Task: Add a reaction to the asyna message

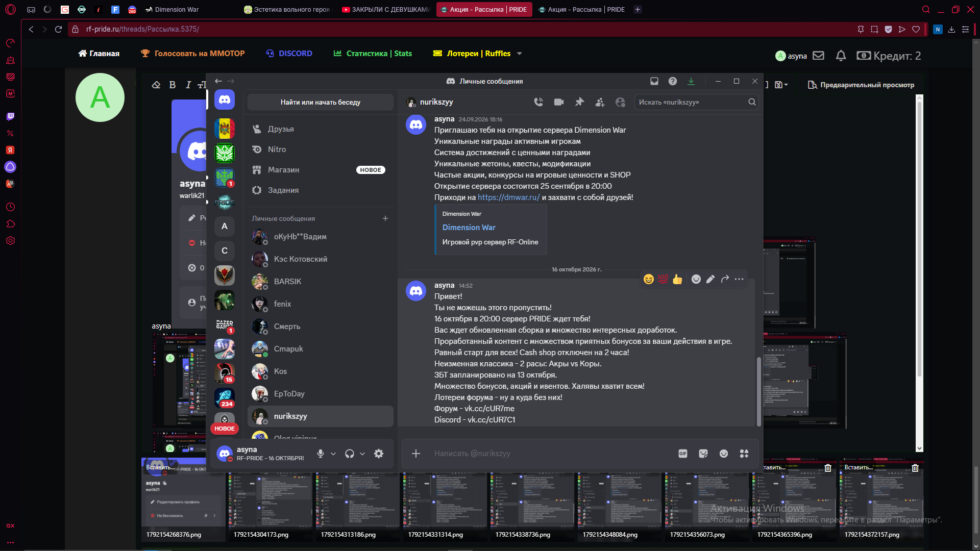Action: point(696,279)
